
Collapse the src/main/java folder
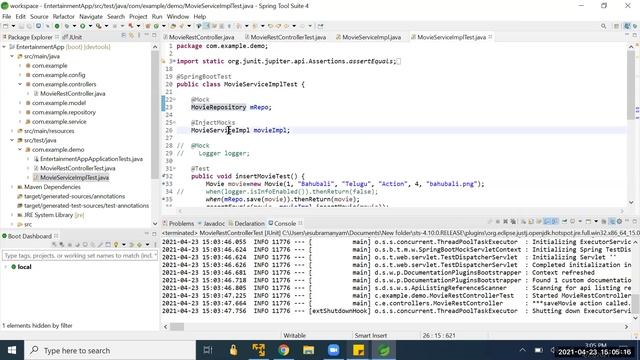[x=12, y=56]
